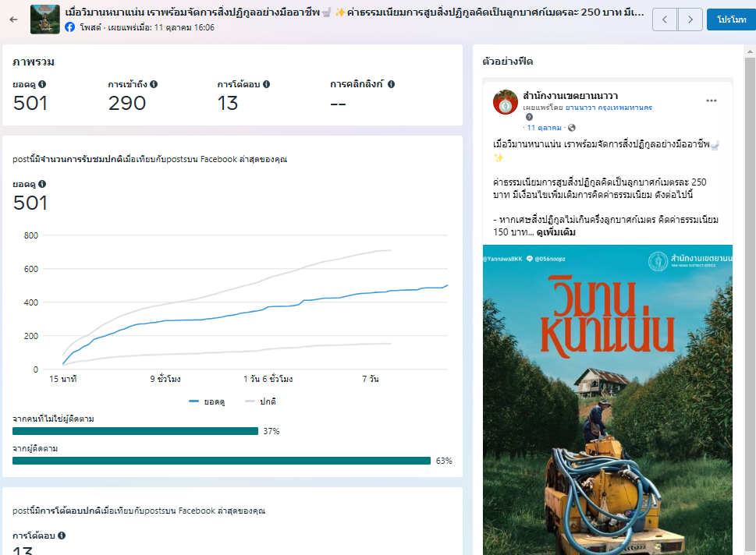This screenshot has width=756, height=555.
Task: Expand post text with ดูเพิ่มเติม
Action: click(x=557, y=232)
